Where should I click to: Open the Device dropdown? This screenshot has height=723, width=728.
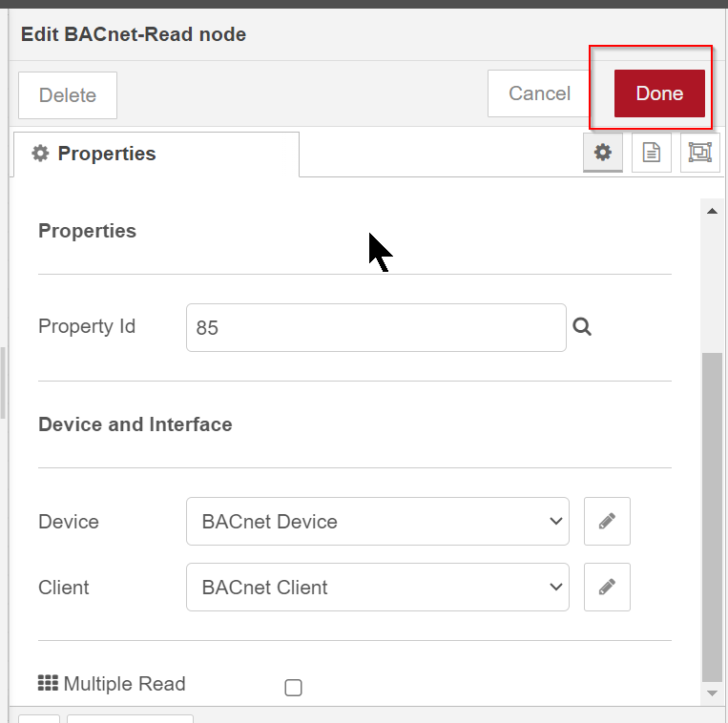click(378, 521)
